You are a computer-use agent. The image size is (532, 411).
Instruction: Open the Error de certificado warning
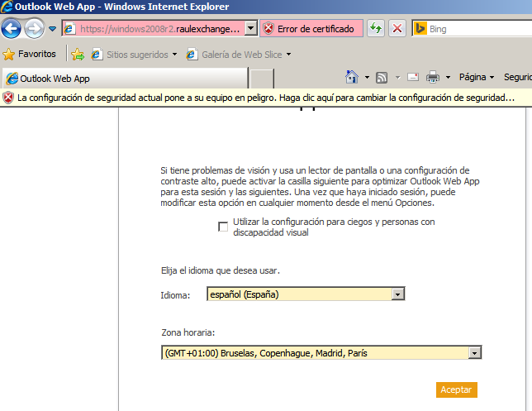[x=311, y=29]
